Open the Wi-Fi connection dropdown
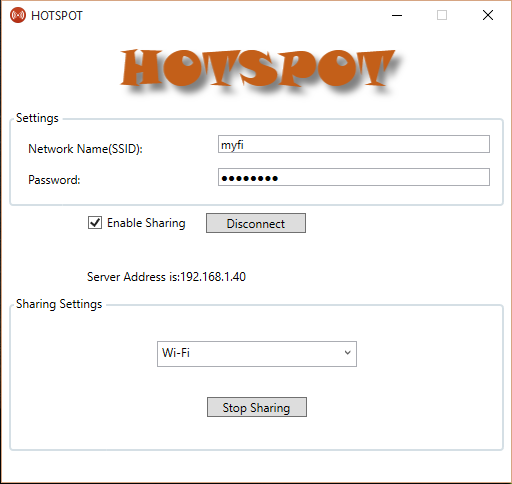The image size is (512, 484). 257,354
